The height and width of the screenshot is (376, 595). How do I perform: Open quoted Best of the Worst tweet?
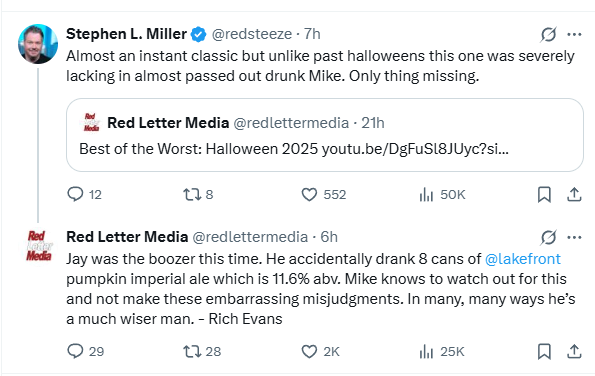click(325, 135)
